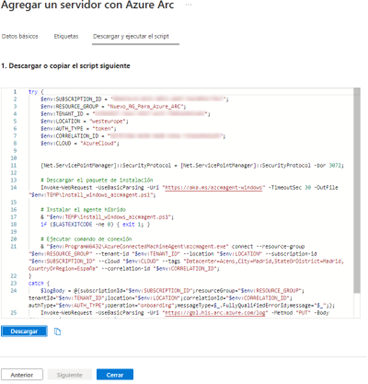Click line number 14 in gutter
This screenshot has width=368, height=384.
(14, 187)
